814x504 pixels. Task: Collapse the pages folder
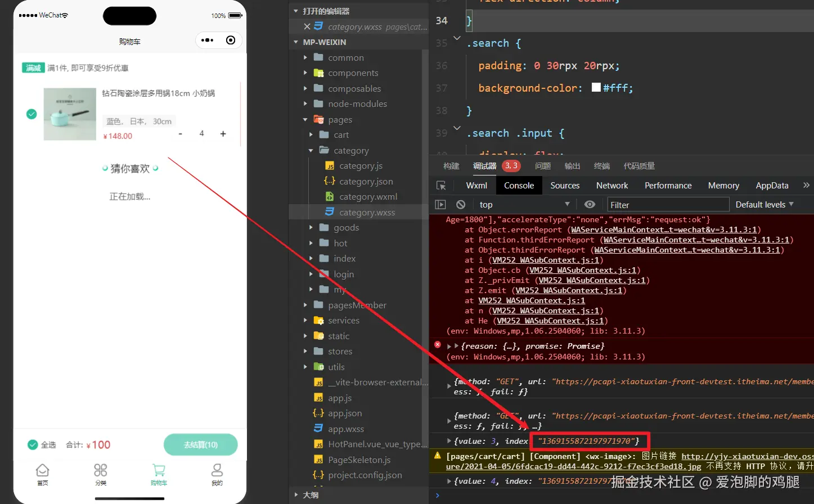pos(305,120)
